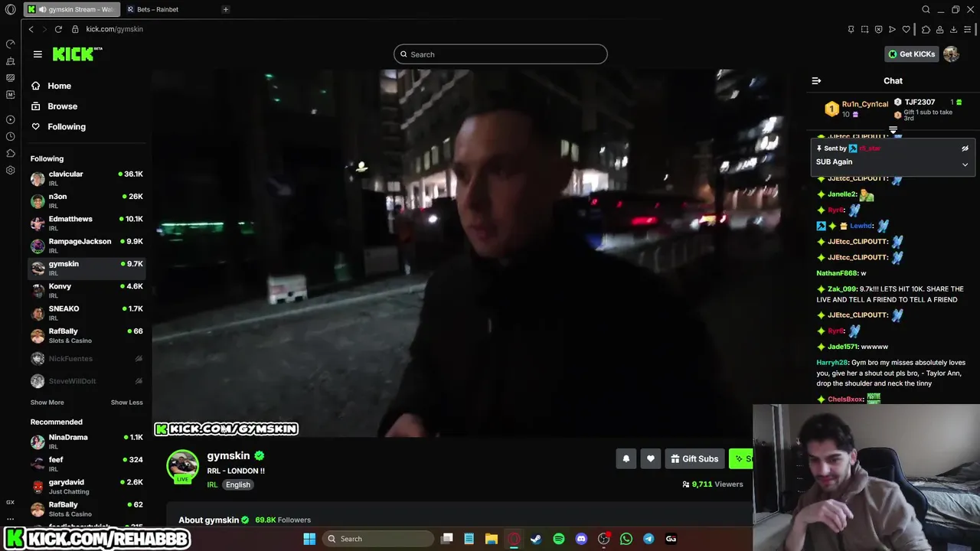Click the pin icon in browser toolbar
This screenshot has width=980, height=551.
tap(851, 29)
